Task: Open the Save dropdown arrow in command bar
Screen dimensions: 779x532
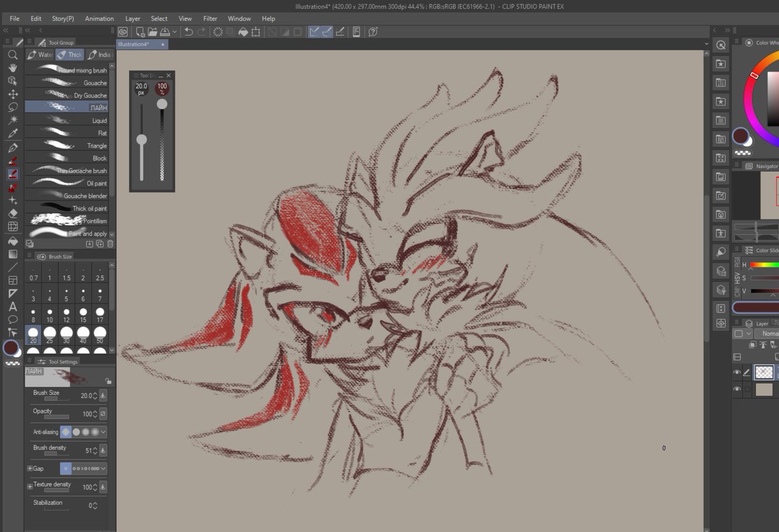Action: (x=175, y=31)
